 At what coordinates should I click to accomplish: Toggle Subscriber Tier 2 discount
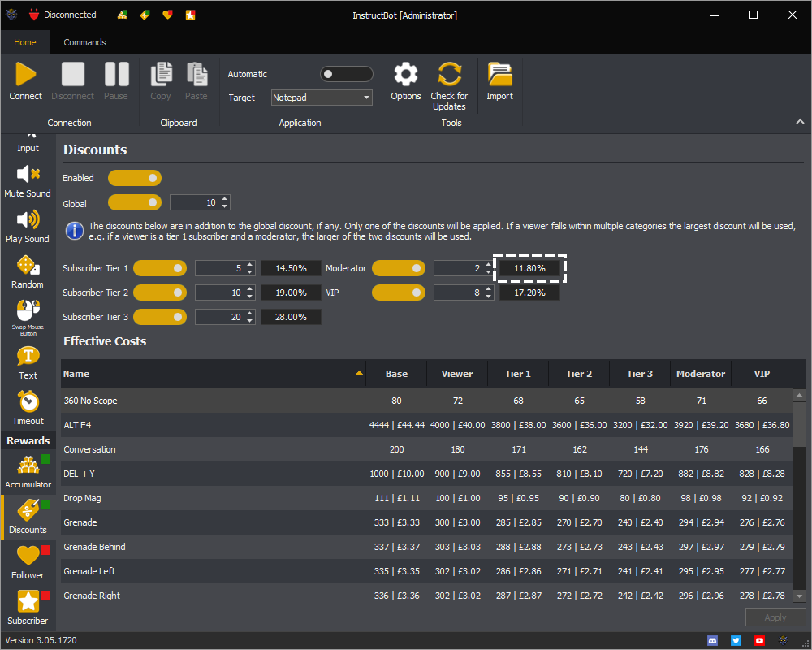coord(160,292)
